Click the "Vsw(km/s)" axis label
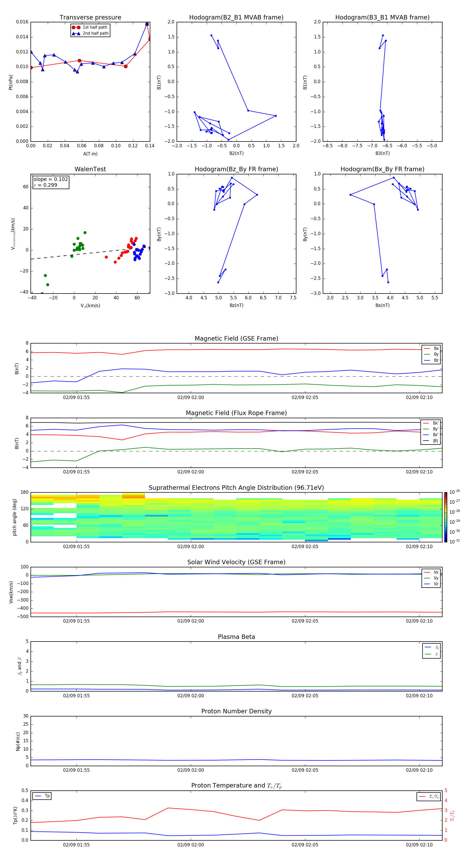 pyautogui.click(x=11, y=592)
